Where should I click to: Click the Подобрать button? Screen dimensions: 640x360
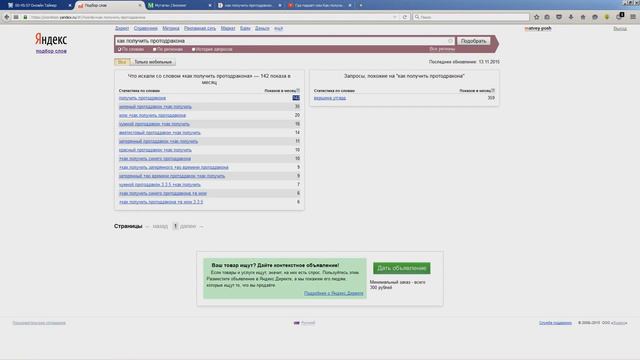point(473,41)
